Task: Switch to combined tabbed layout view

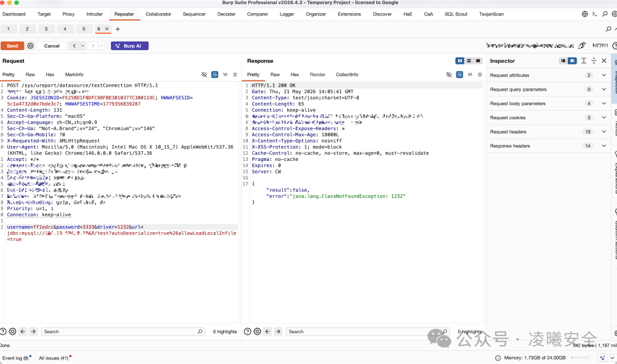Action: coord(478,60)
